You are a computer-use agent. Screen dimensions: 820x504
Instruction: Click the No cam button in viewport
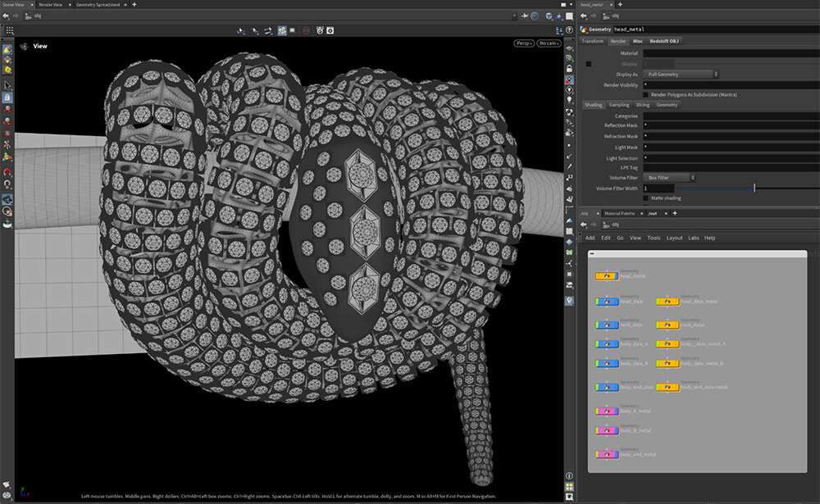(549, 43)
